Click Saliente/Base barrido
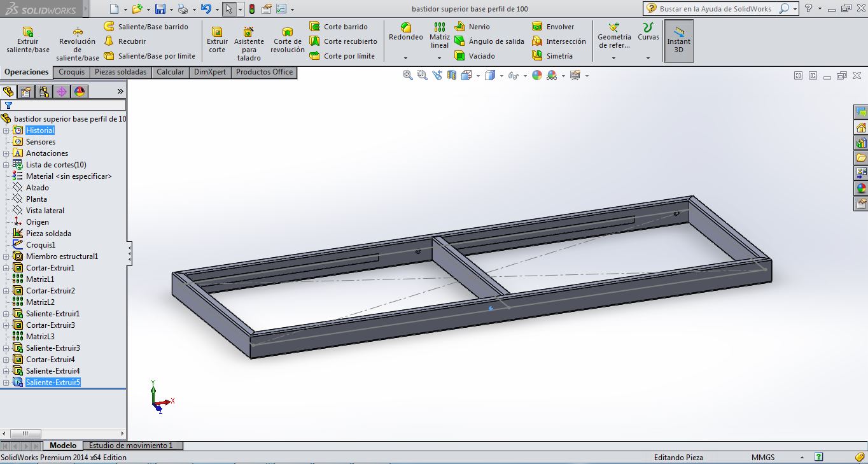 coord(146,27)
